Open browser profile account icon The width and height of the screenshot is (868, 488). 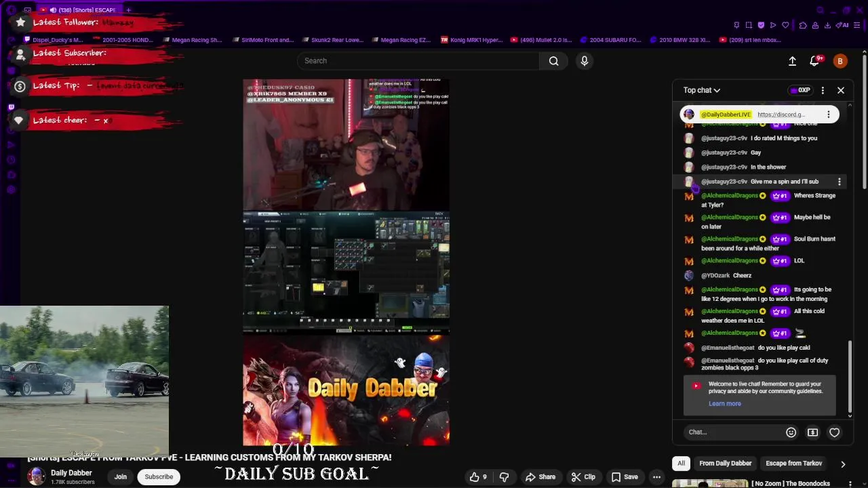pyautogui.click(x=815, y=25)
